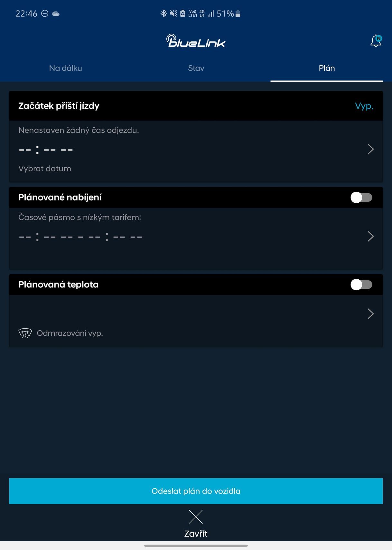Tap the cloud icon in status bar

click(56, 14)
